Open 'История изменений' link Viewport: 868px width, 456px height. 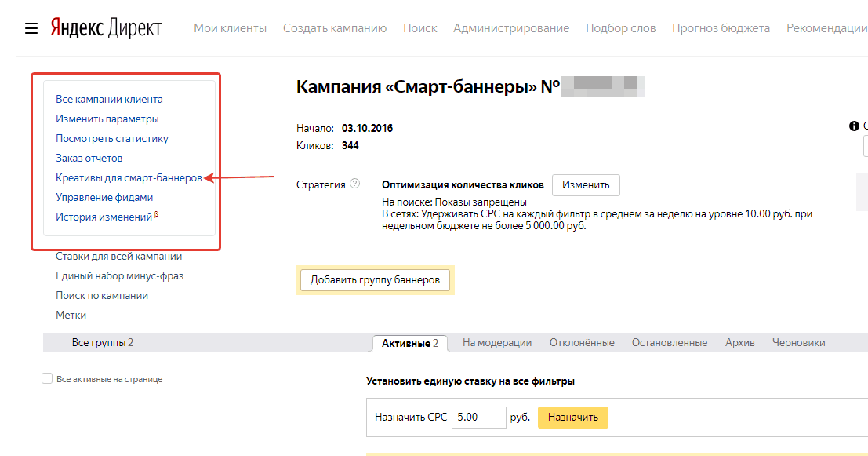(104, 217)
